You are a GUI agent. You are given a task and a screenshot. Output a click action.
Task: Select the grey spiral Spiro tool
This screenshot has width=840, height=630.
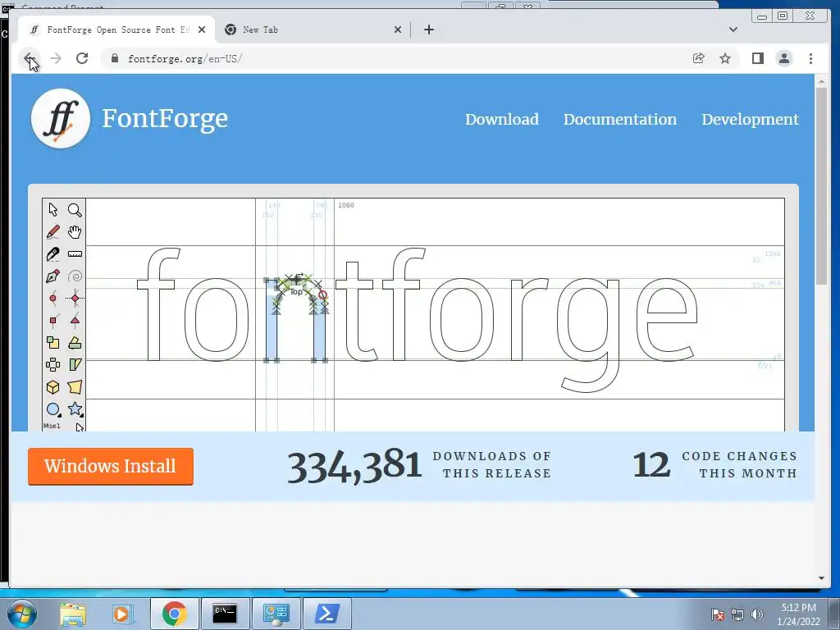(75, 276)
